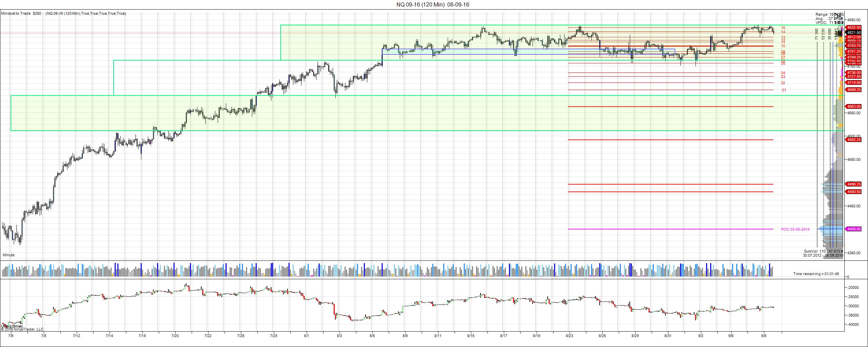The width and height of the screenshot is (868, 347).
Task: Select the 4450.00 price axis label
Action: click(x=854, y=206)
